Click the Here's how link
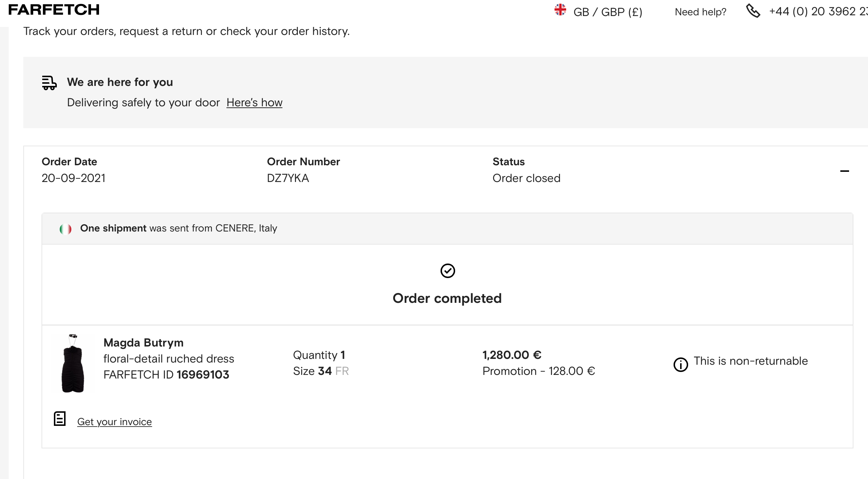Image resolution: width=868 pixels, height=479 pixels. pyautogui.click(x=254, y=103)
